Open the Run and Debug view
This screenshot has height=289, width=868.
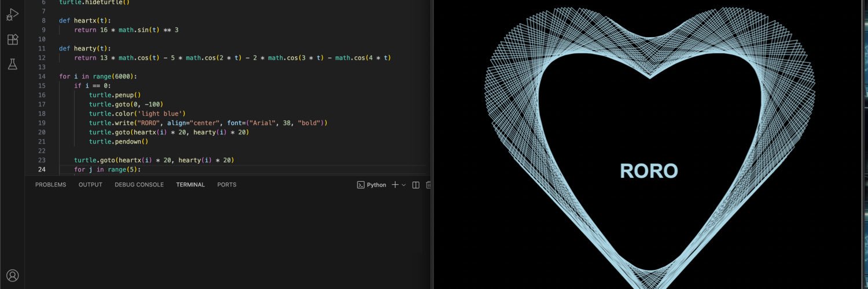pos(12,14)
